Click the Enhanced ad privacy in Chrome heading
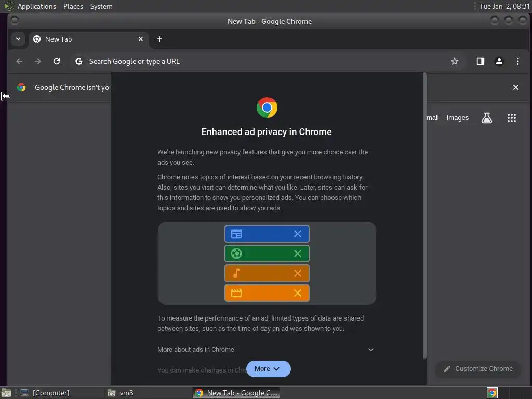The width and height of the screenshot is (532, 399). (x=267, y=131)
